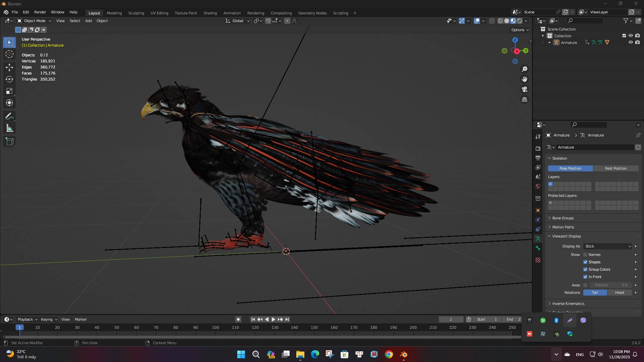Click the zoom view magnifier gizmo

point(525,69)
